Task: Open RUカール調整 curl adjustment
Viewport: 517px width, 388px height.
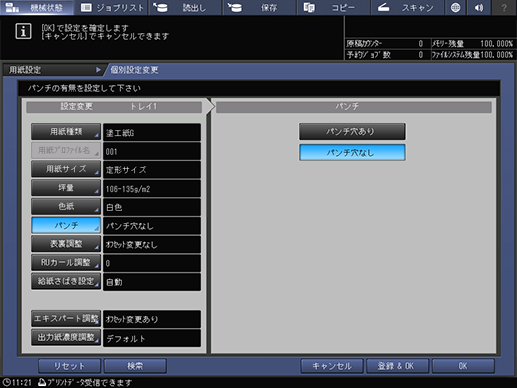Action: [x=66, y=262]
